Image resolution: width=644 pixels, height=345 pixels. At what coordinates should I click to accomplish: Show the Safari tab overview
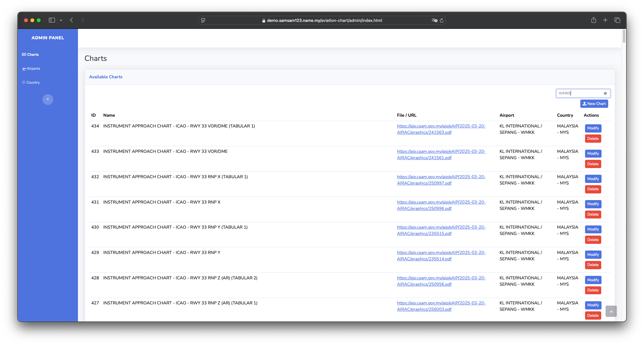[x=617, y=20]
